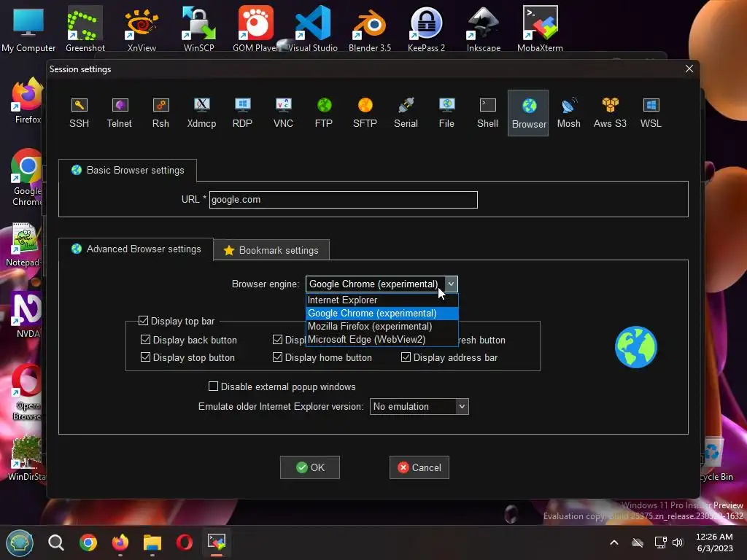Open Inkscape desktop shortcut
This screenshot has width=747, height=560.
pos(484,28)
